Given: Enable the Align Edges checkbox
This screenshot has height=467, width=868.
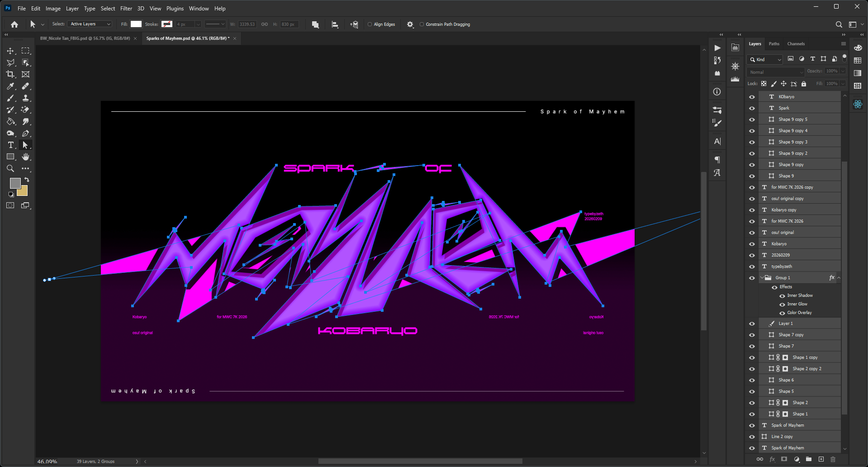Looking at the screenshot, I should [x=370, y=24].
